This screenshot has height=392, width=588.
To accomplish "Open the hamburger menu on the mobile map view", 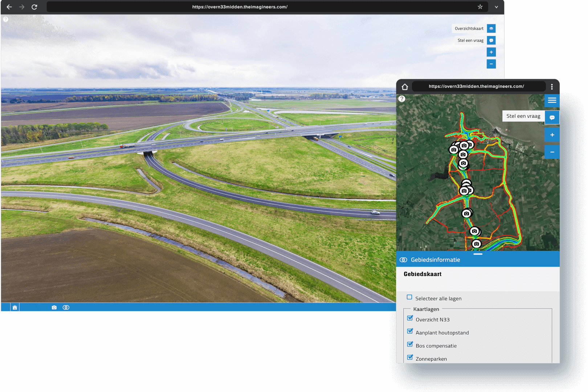I will (x=552, y=101).
